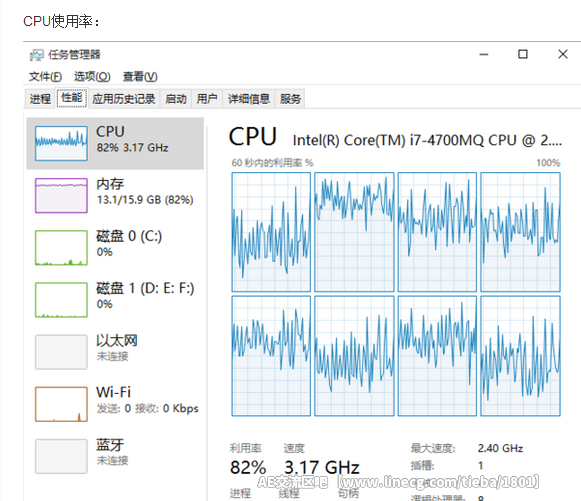The width and height of the screenshot is (581, 501).
Task: Click the first logical processor graph, bottom row
Action: coord(271,356)
